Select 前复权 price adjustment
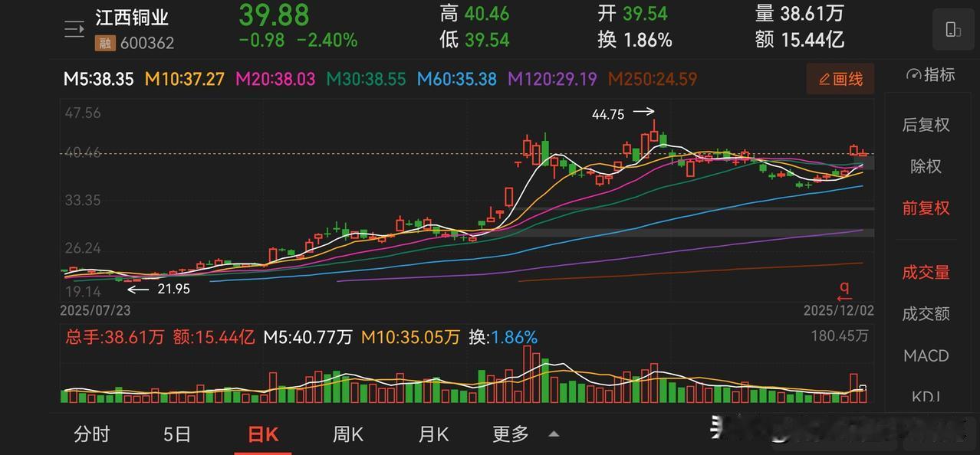The height and width of the screenshot is (455, 980). pos(926,208)
